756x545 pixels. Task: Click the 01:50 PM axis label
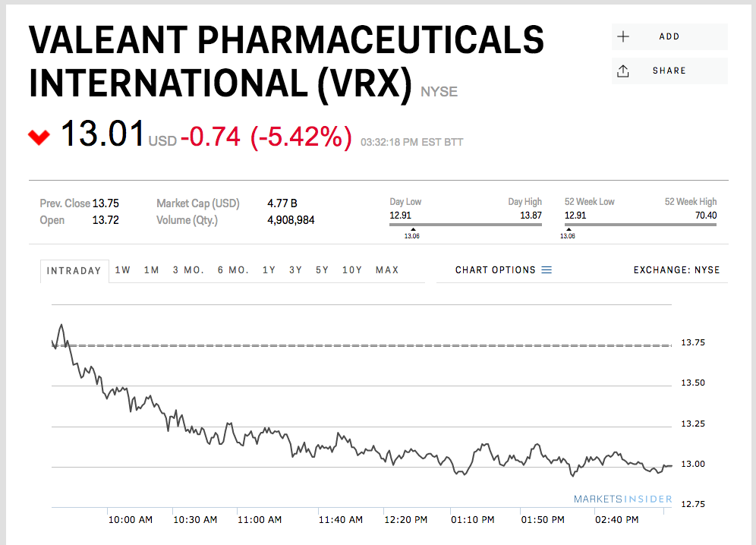point(543,520)
